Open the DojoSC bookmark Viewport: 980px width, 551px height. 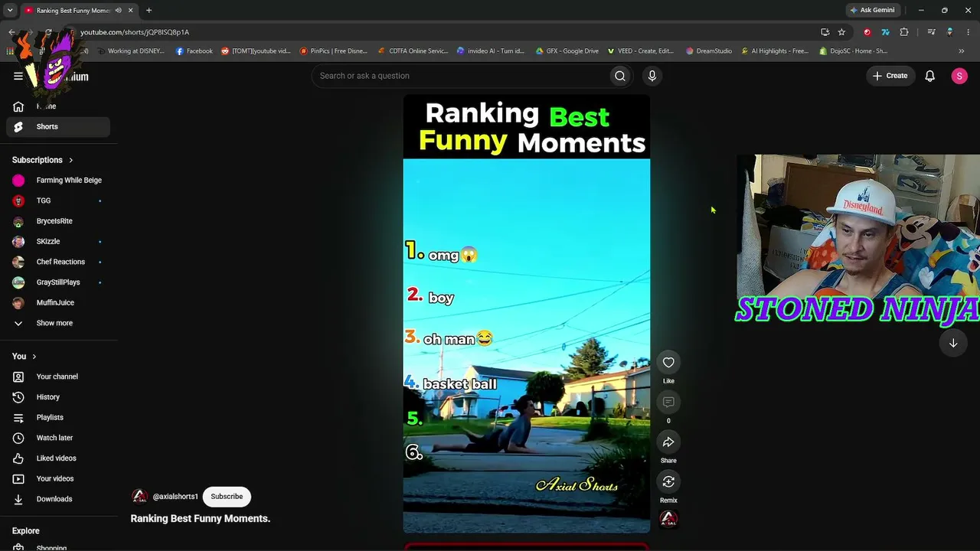[853, 51]
